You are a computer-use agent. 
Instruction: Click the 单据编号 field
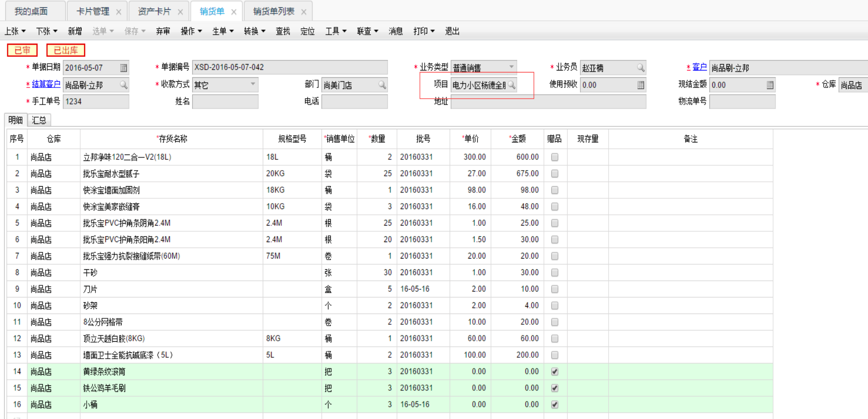point(290,67)
